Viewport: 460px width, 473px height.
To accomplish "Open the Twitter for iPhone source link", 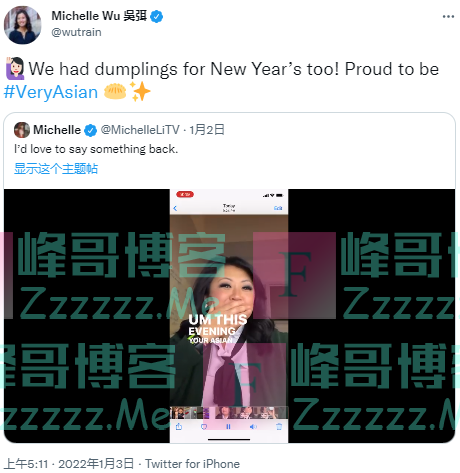I will click(192, 464).
